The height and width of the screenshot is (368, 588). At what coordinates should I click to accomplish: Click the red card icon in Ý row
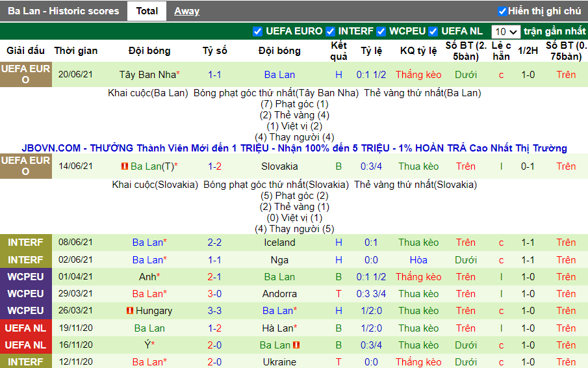click(x=296, y=345)
